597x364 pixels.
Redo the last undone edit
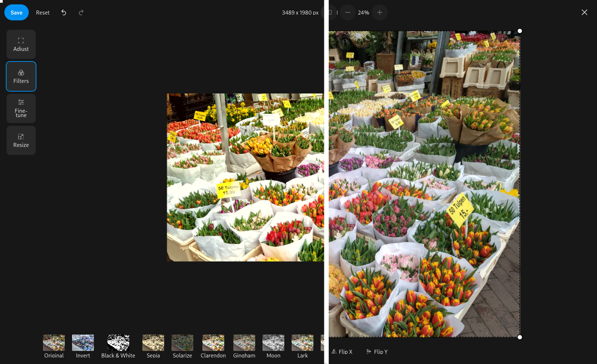click(81, 12)
